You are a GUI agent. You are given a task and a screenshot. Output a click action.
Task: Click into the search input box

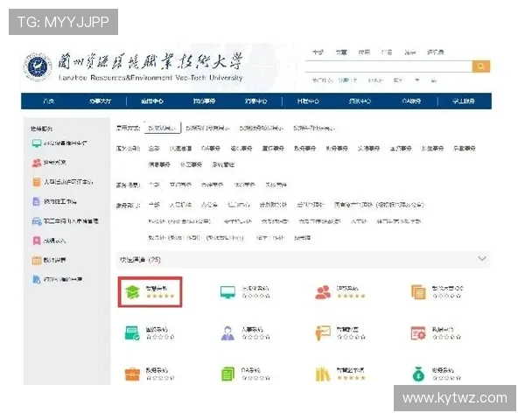[x=388, y=66]
